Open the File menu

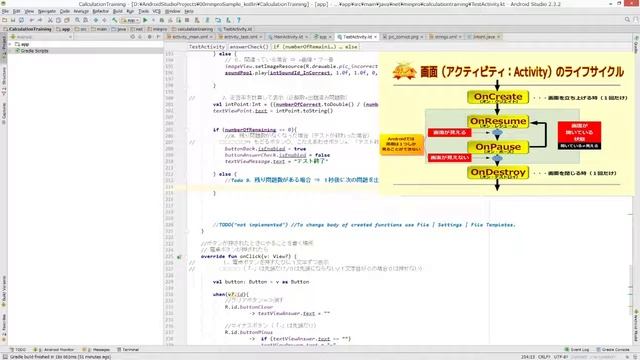(5, 11)
